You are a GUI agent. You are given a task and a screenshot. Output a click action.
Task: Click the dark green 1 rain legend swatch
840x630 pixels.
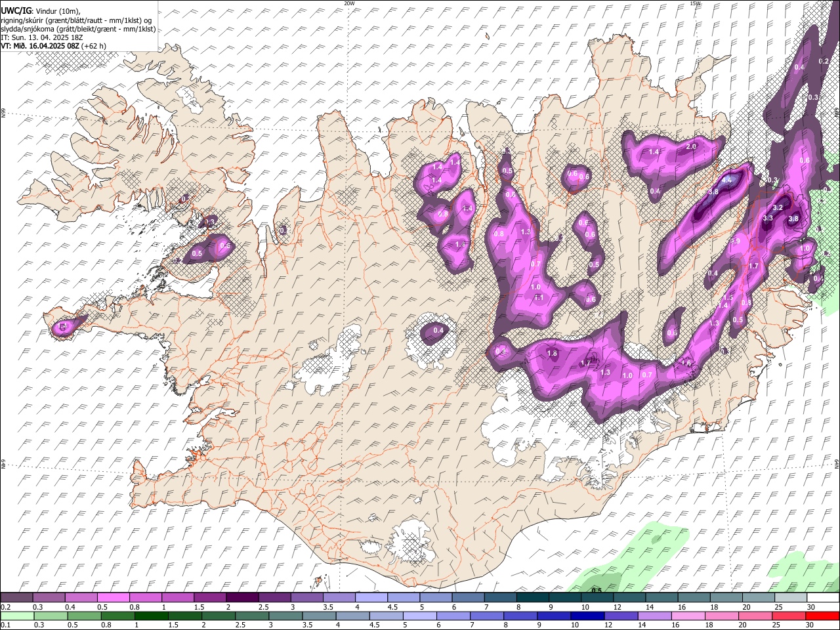pos(152,616)
